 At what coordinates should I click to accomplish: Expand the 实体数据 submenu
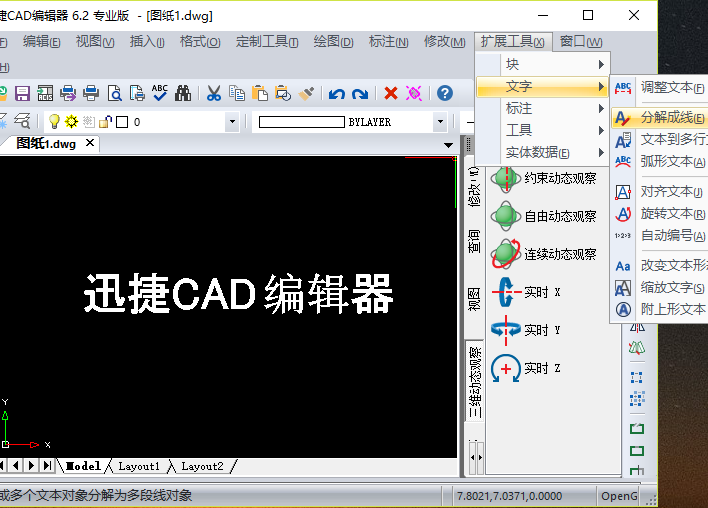tap(543, 153)
